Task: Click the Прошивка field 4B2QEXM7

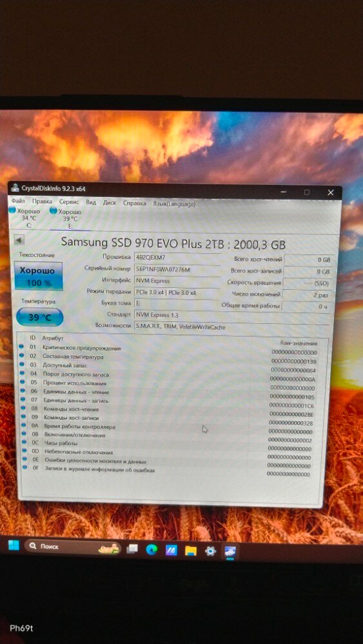Action: pos(177,257)
